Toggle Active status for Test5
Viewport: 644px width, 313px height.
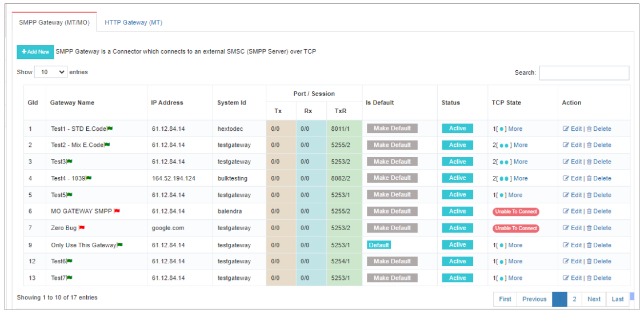click(x=458, y=195)
